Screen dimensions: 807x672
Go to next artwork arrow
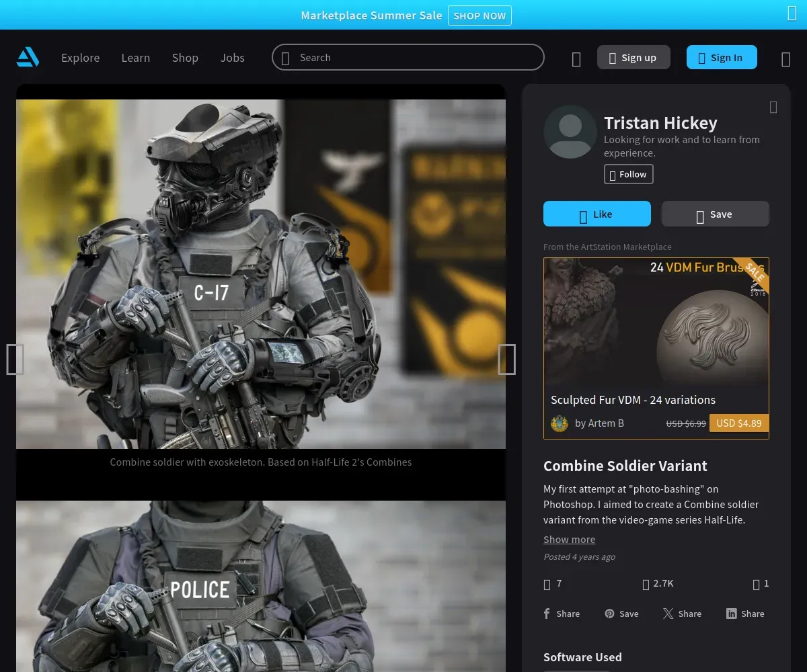tap(506, 359)
